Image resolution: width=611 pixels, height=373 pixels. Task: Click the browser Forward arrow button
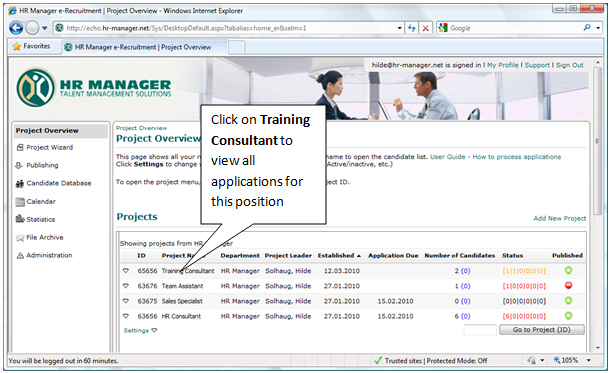32,28
